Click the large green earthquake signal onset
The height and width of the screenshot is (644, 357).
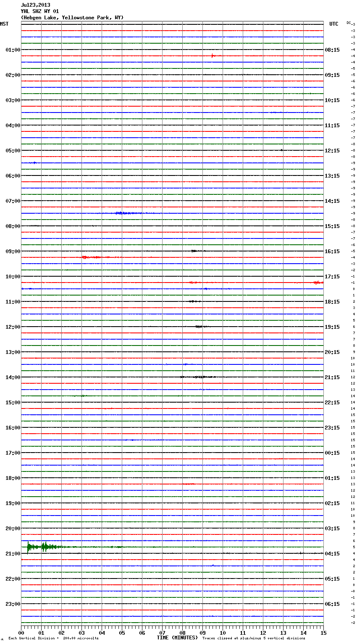coord(28,547)
